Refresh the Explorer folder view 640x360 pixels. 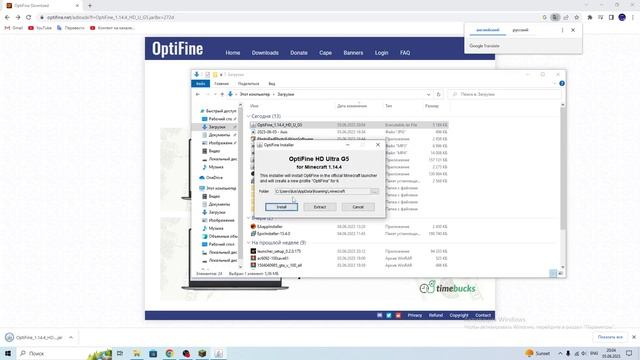[x=438, y=94]
